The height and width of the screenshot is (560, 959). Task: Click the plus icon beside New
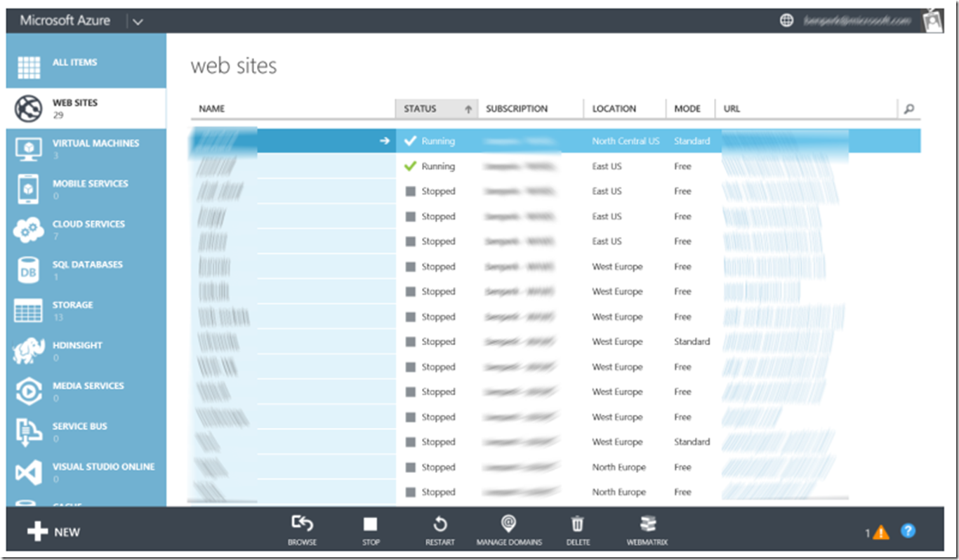coord(38,532)
